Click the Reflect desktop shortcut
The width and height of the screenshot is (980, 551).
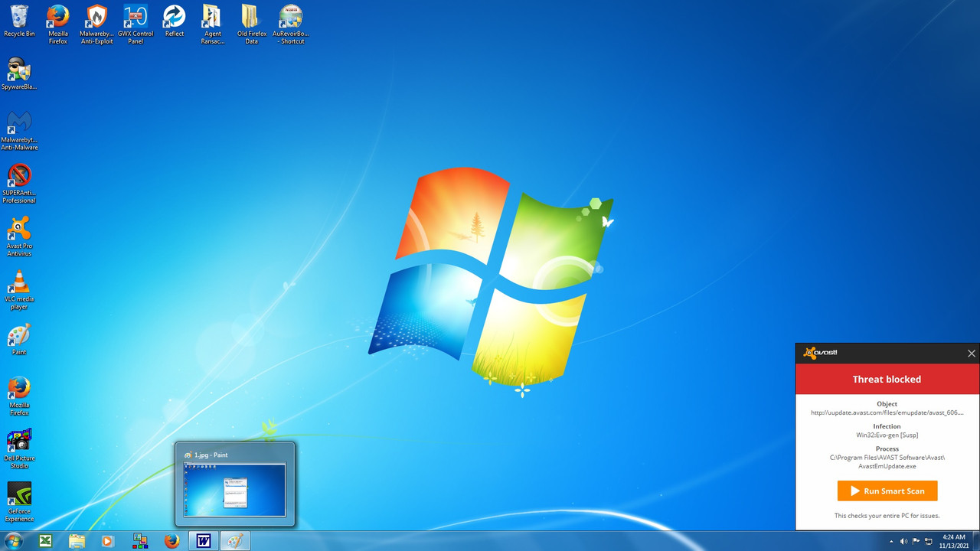tap(175, 21)
